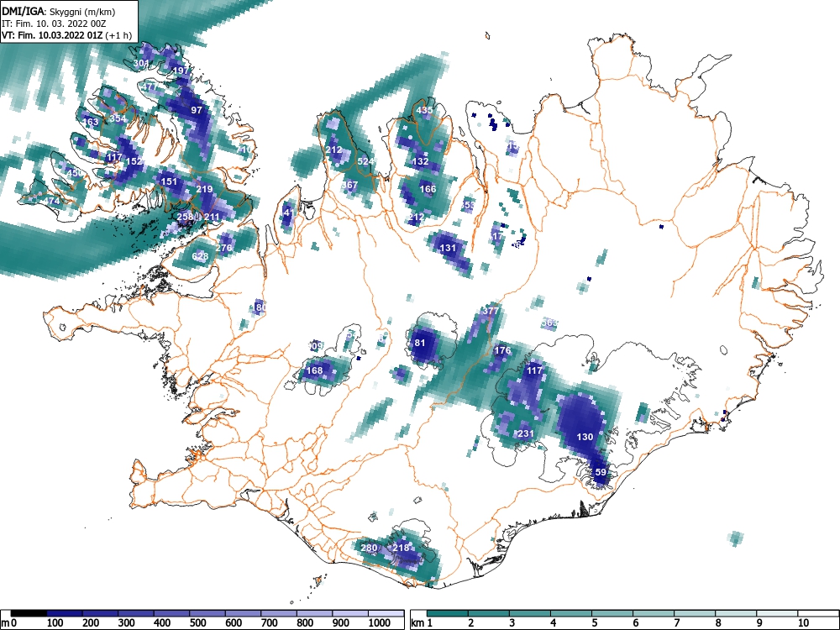Screen dimensions: 840x630
Task: Pick the visibility label 152
Action: point(134,161)
